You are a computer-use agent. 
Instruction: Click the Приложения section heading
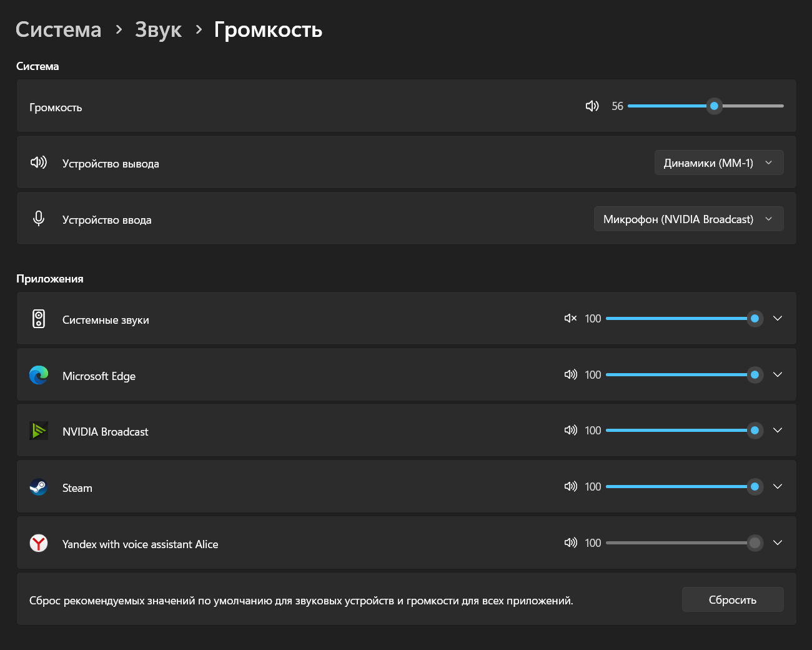coord(50,279)
